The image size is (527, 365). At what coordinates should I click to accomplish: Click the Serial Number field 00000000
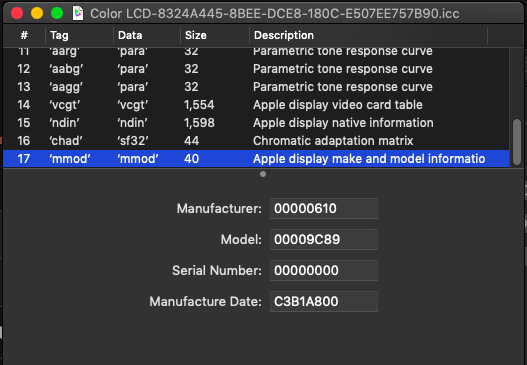(x=324, y=270)
